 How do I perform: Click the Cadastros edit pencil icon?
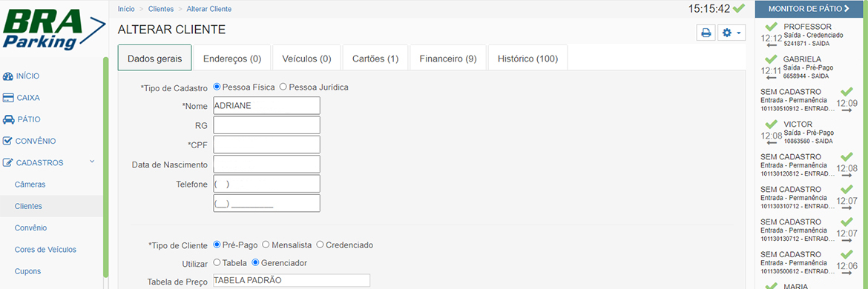click(x=7, y=162)
